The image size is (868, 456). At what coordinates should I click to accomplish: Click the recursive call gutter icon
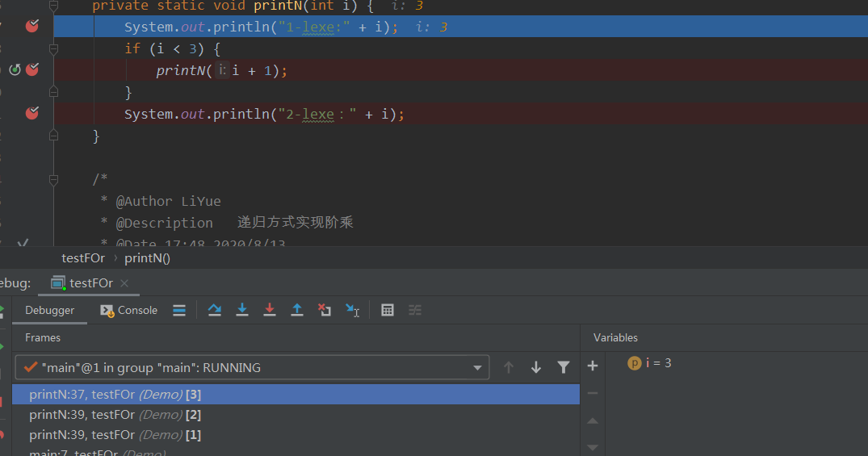pyautogui.click(x=15, y=69)
